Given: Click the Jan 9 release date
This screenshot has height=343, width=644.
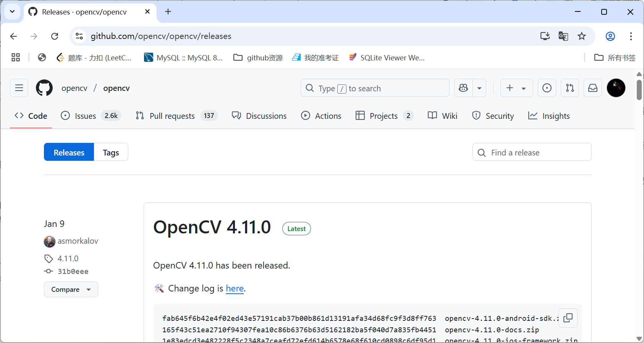Looking at the screenshot, I should 54,224.
